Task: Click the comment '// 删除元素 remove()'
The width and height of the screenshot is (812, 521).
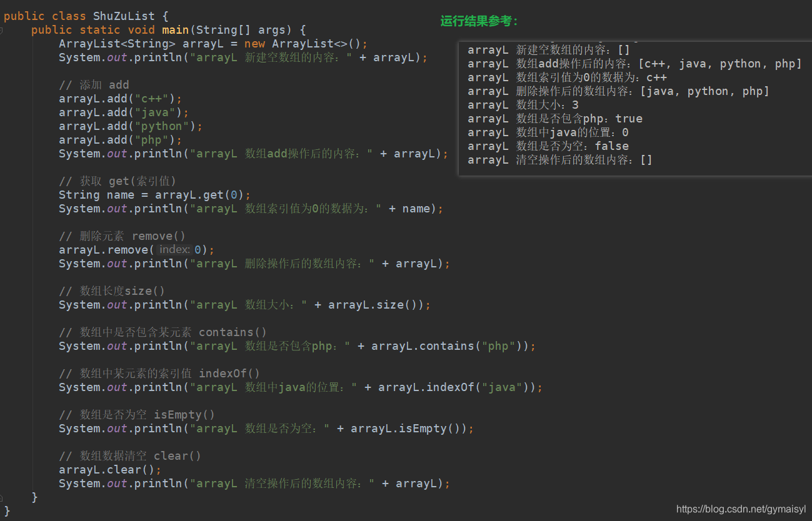Action: pos(123,236)
